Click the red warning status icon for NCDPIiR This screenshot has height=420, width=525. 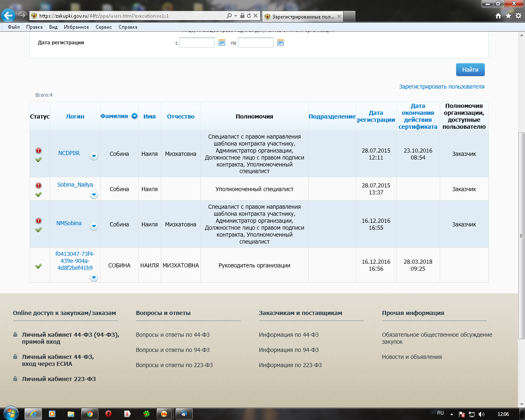[x=39, y=151]
